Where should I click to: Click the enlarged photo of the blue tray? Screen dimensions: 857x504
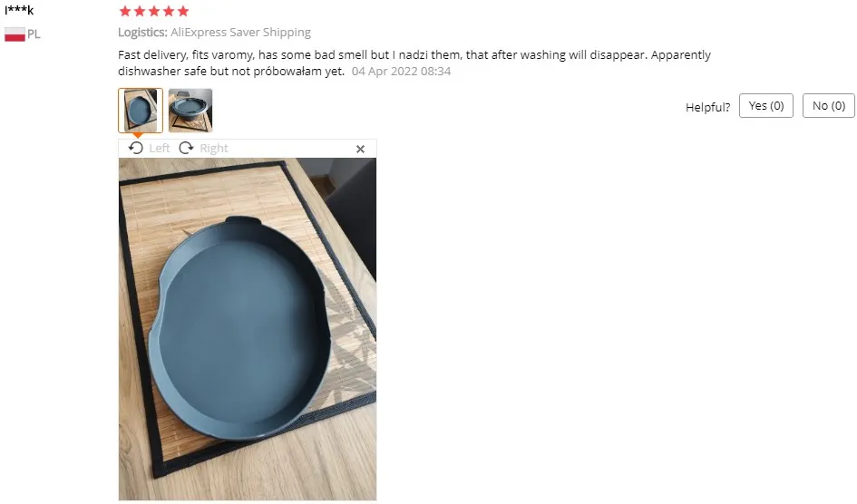pyautogui.click(x=248, y=329)
